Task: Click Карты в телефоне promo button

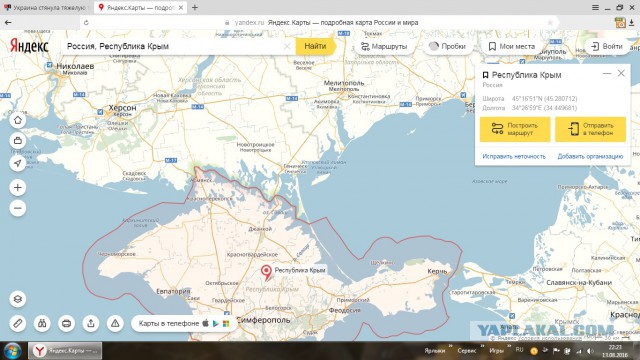Action: click(x=183, y=323)
